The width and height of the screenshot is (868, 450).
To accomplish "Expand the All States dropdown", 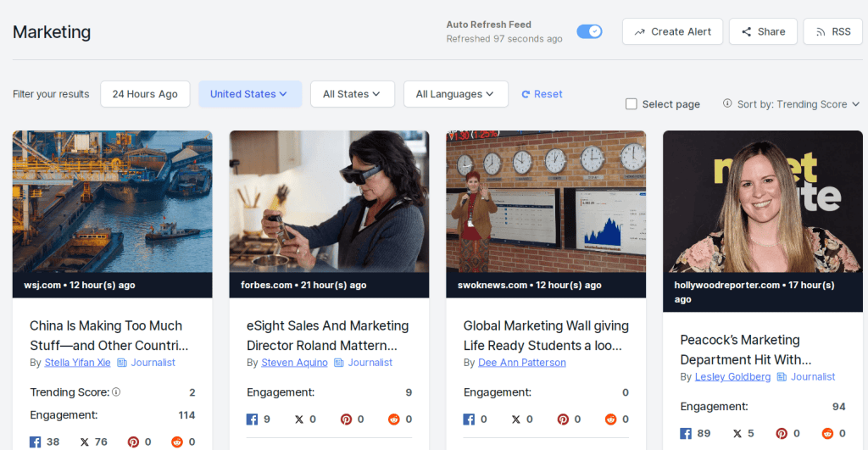I will (x=352, y=94).
